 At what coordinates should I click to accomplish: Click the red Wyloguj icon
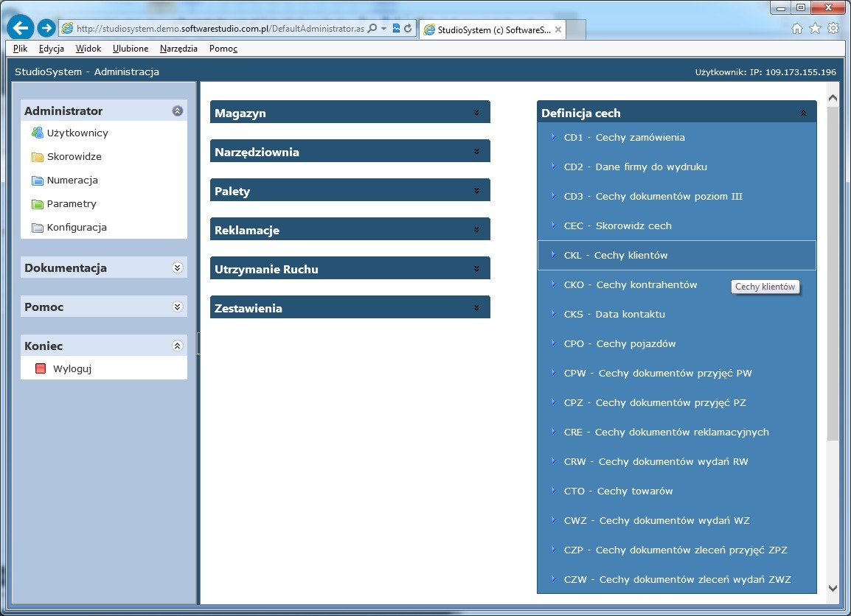click(x=40, y=368)
